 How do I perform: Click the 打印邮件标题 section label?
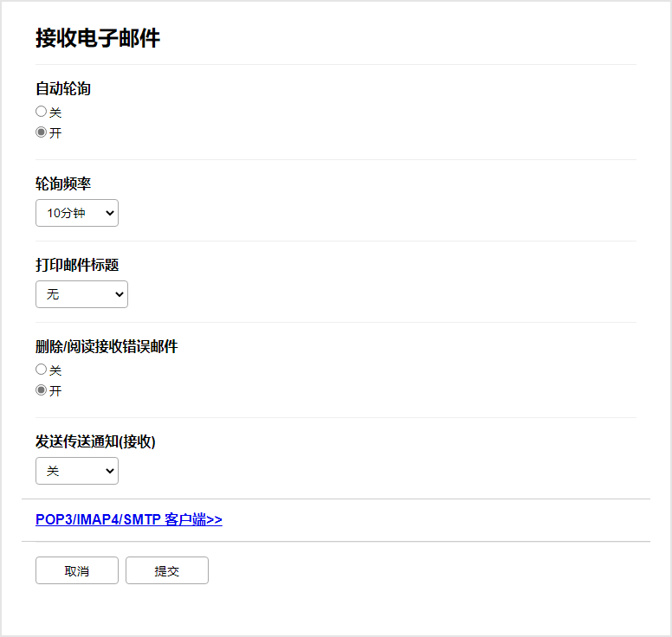click(77, 265)
